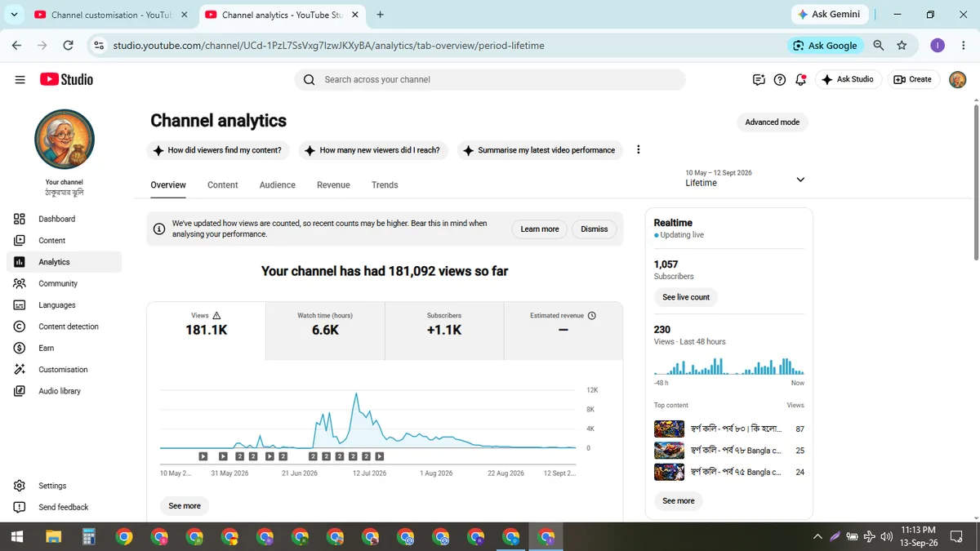Screen dimensions: 980x551
Task: Open Languages in the sidebar
Action: [x=64, y=304]
